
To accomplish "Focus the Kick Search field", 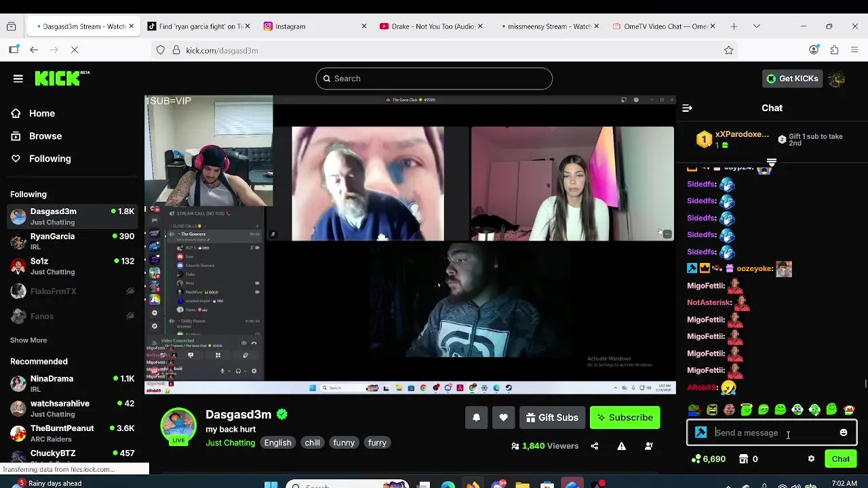I will click(434, 79).
